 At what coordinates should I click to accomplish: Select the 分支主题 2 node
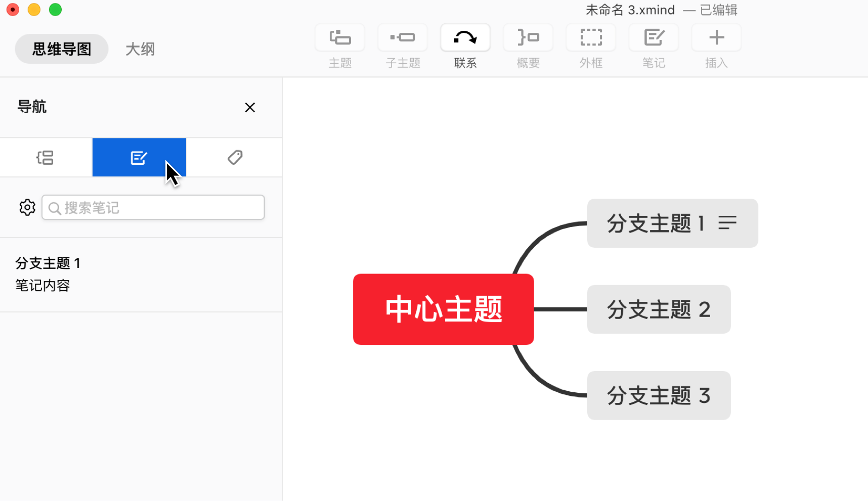659,309
